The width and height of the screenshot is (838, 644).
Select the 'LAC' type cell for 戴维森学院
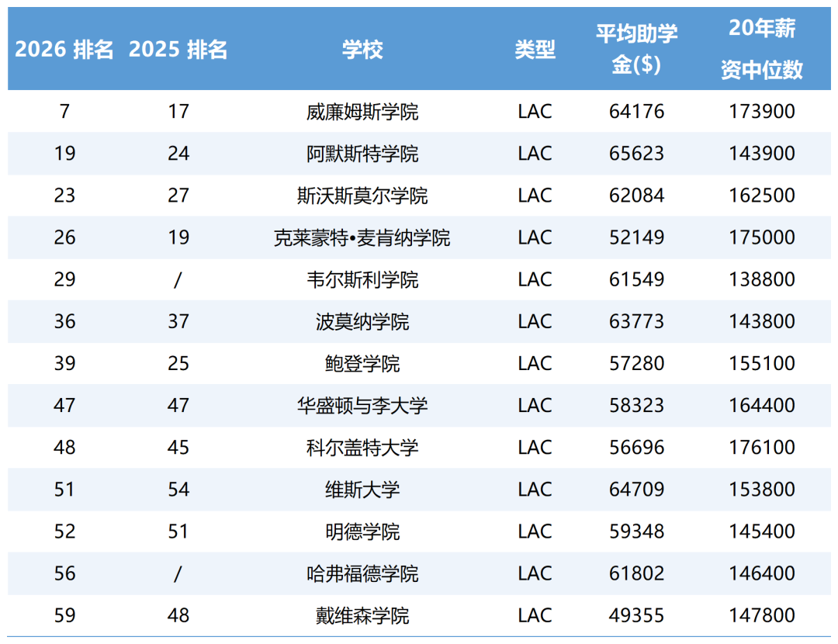pyautogui.click(x=535, y=615)
